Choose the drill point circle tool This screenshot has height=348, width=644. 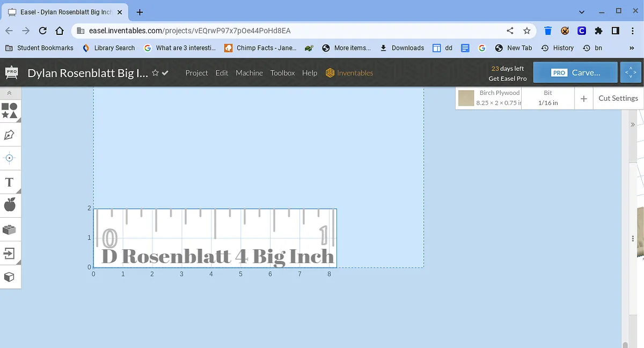pyautogui.click(x=10, y=158)
